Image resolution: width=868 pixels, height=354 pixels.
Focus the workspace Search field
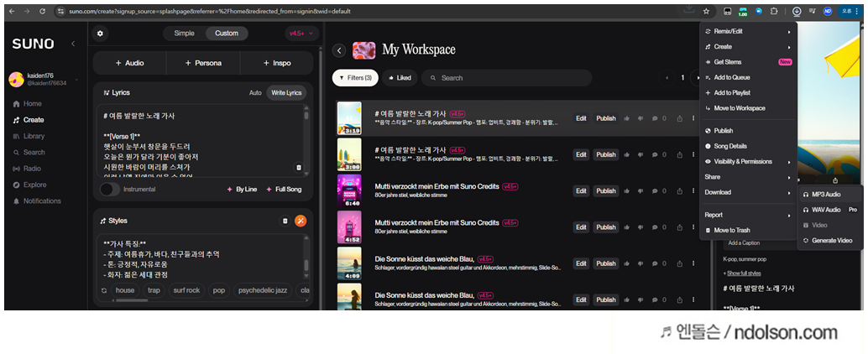coord(506,78)
